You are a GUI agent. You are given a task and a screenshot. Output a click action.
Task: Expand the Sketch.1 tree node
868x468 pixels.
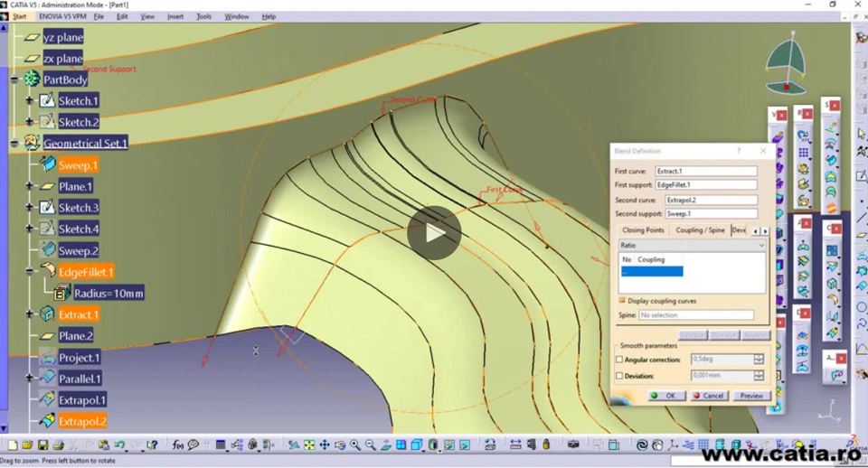29,100
